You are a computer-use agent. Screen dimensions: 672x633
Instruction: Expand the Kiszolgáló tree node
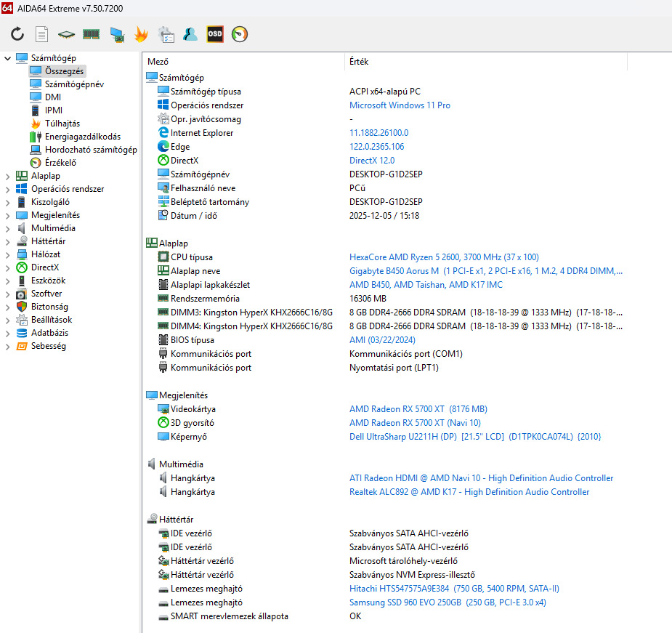[x=7, y=203]
